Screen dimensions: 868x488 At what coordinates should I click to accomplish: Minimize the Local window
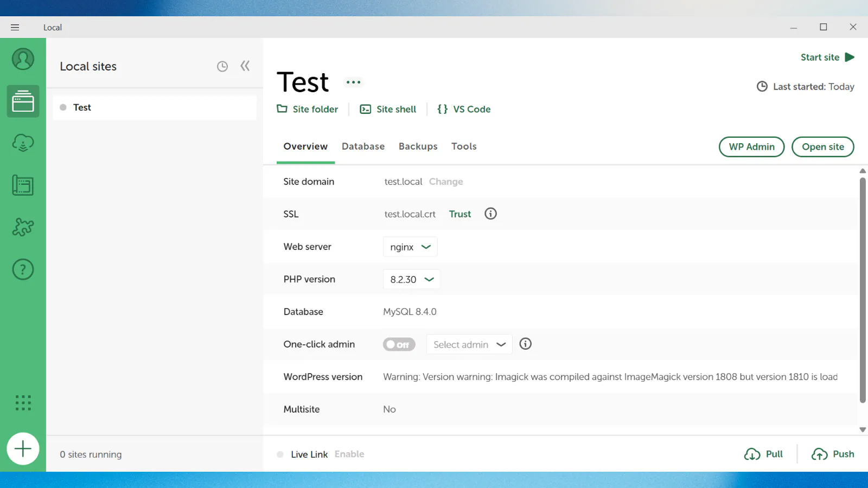(x=794, y=27)
